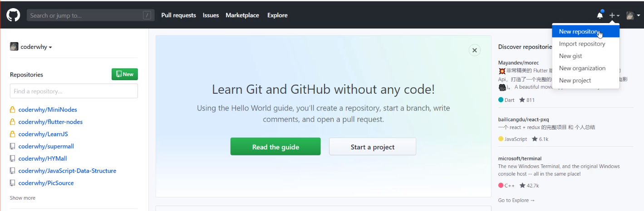The height and width of the screenshot is (211, 644).
Task: Click lock icon beside coderwhy/flutter-nodes
Action: click(13, 122)
